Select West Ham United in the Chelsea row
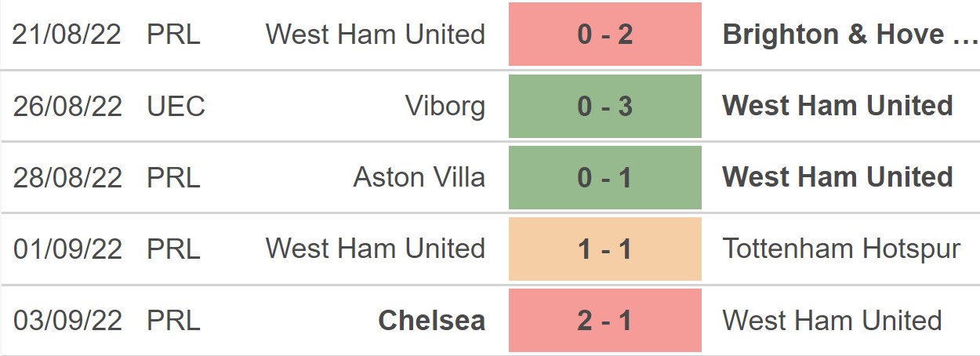Screen dimensions: 980x356 point(832,320)
